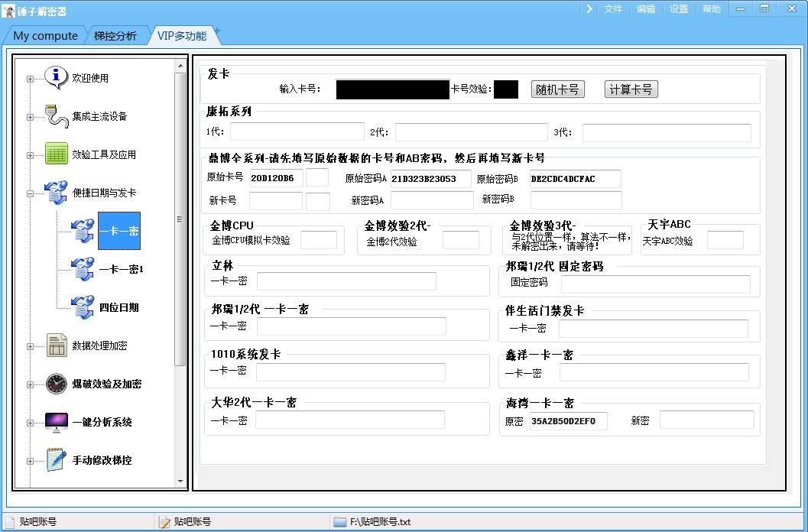Click the tree panel scroll up arrow
Viewport: 808px width, 532px height.
click(x=180, y=66)
